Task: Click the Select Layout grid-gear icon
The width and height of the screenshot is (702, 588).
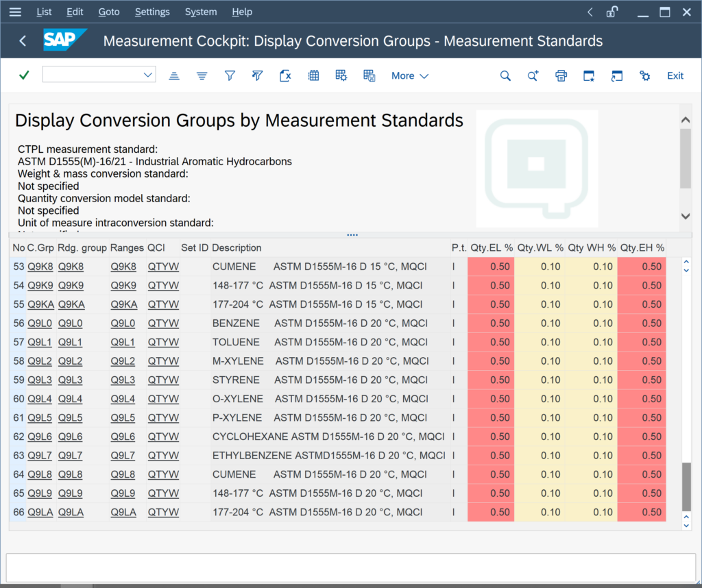Action: pyautogui.click(x=341, y=76)
